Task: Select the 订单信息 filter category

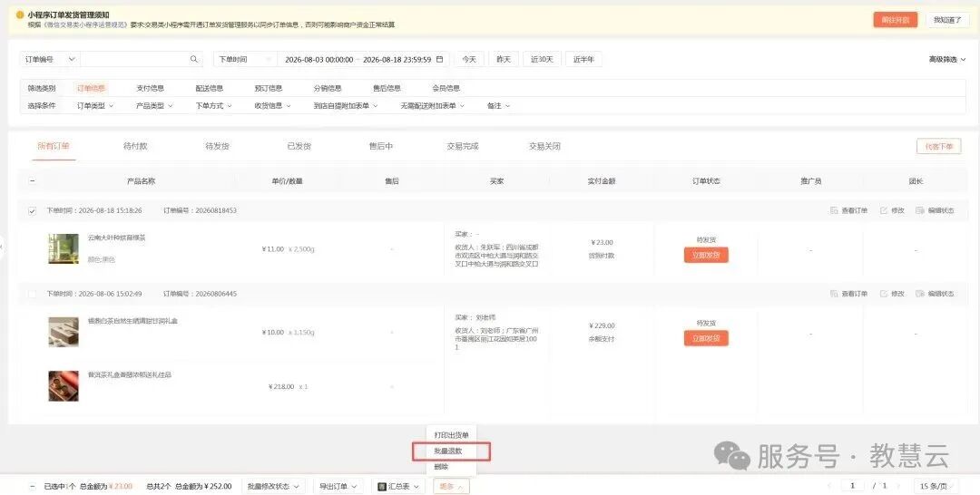Action: tap(91, 88)
